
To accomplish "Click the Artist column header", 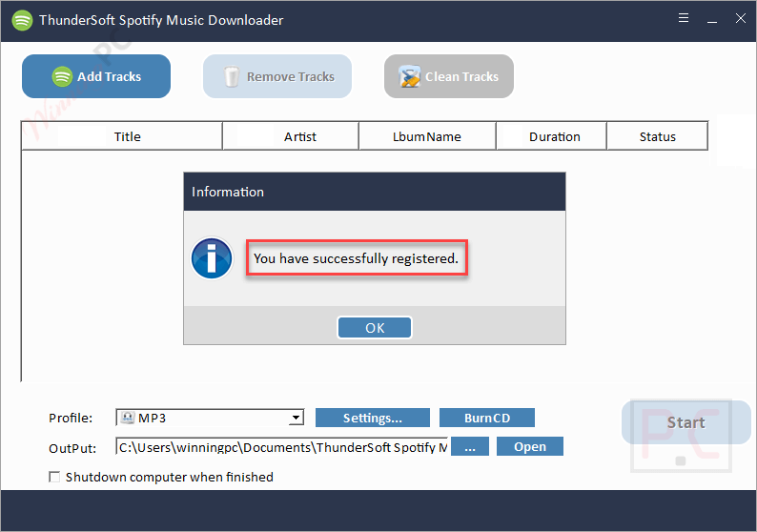I will (291, 136).
